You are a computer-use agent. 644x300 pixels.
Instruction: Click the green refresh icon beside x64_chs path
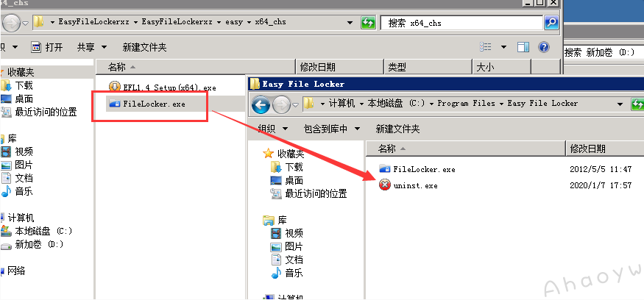pos(368,22)
